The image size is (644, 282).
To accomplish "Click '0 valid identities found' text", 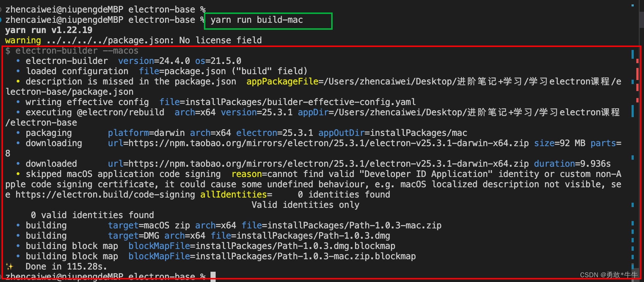I will click(x=92, y=215).
